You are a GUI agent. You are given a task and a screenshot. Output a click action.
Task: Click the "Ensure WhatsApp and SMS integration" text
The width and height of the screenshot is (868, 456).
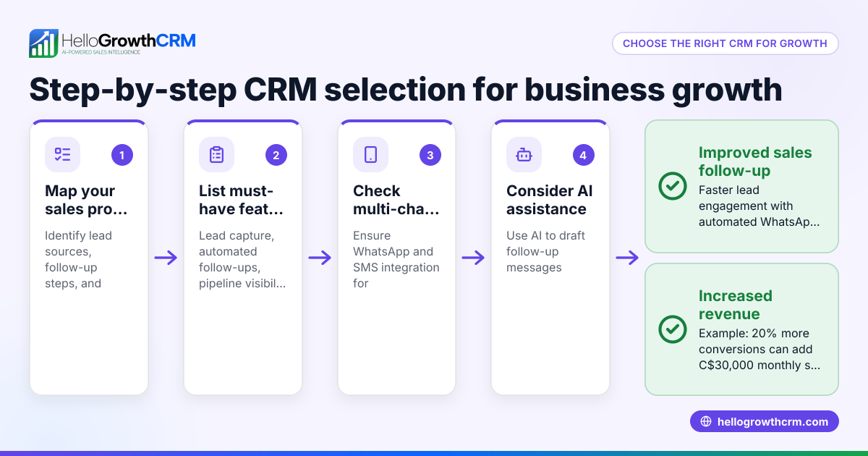coord(396,259)
